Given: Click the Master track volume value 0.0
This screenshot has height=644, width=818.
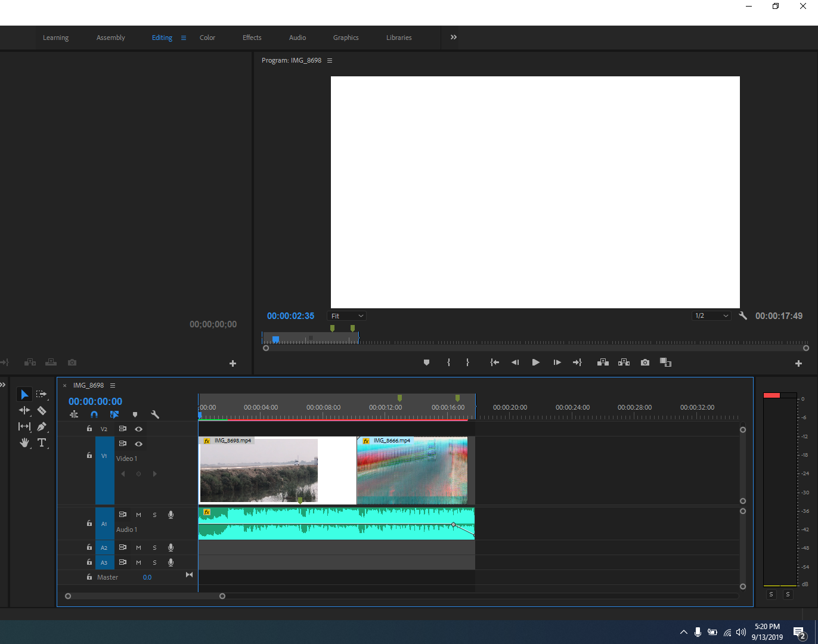Looking at the screenshot, I should tap(147, 577).
